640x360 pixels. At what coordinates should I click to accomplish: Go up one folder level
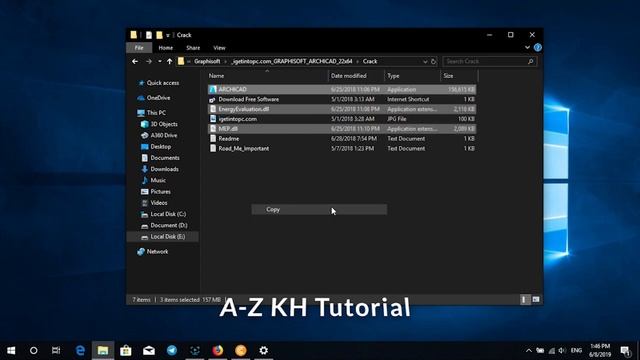[169, 61]
